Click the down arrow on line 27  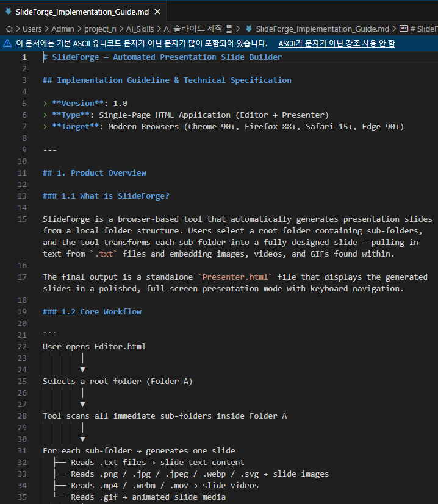[82, 404]
